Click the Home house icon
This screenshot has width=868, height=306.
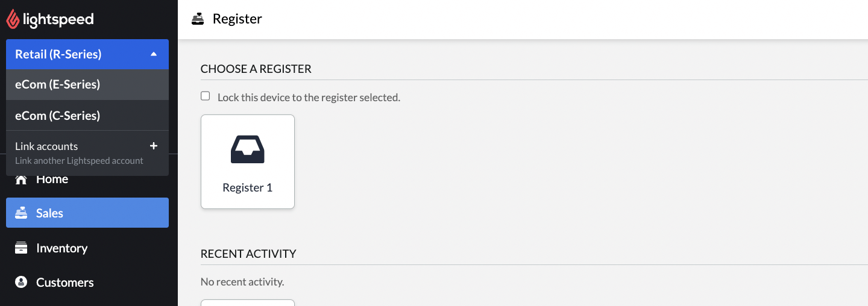coord(21,180)
